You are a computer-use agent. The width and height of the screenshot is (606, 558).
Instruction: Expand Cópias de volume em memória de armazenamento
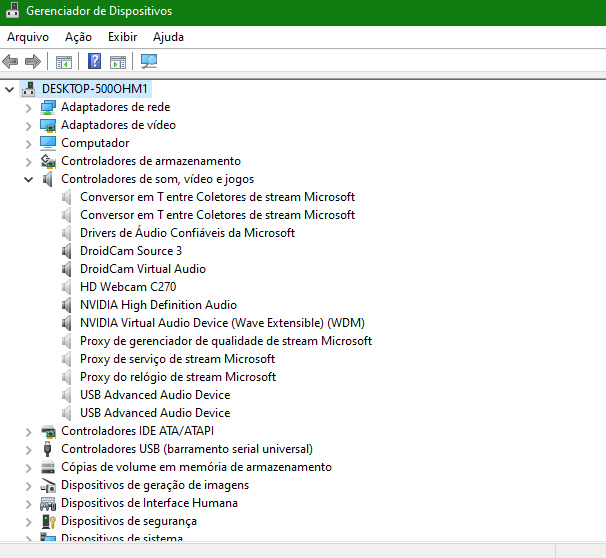point(29,468)
